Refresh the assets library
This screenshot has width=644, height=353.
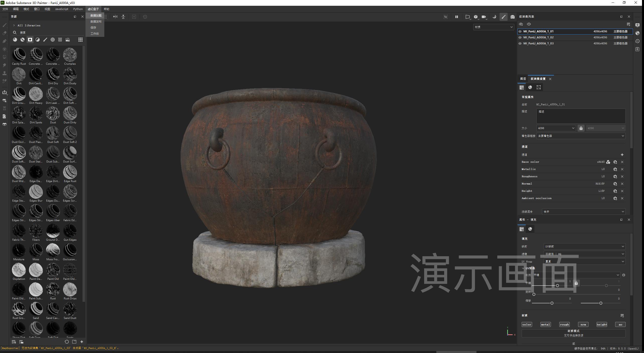(67, 342)
